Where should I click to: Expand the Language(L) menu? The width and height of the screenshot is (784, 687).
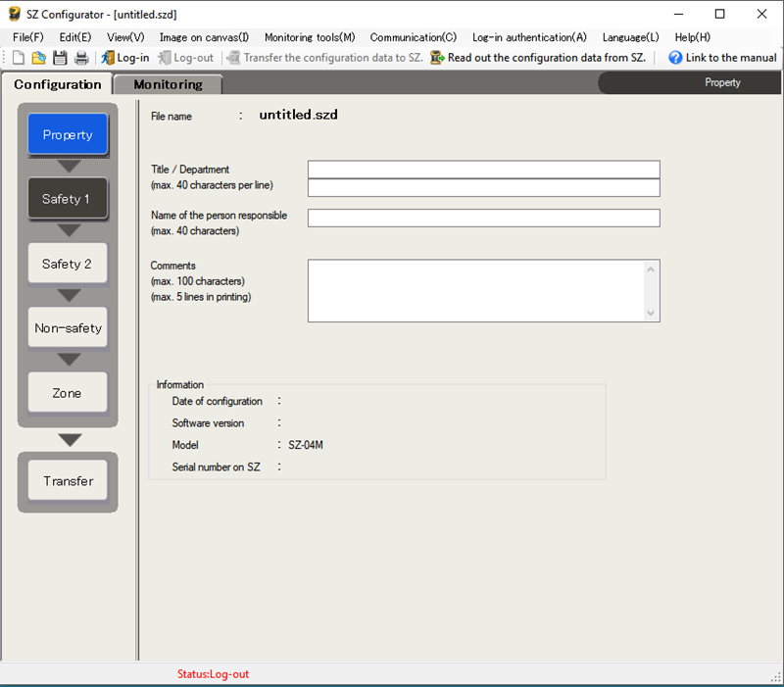[631, 37]
